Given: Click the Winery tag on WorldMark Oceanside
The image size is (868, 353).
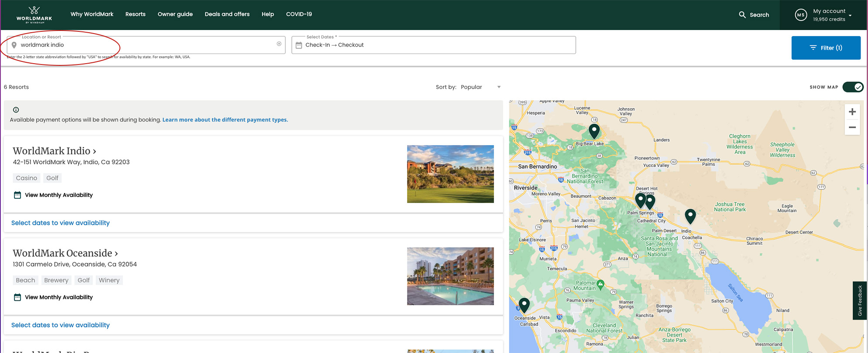Looking at the screenshot, I should pos(109,280).
